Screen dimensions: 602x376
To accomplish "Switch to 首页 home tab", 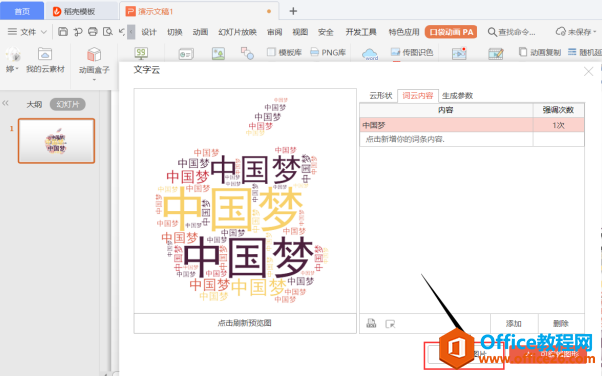I will tap(22, 11).
